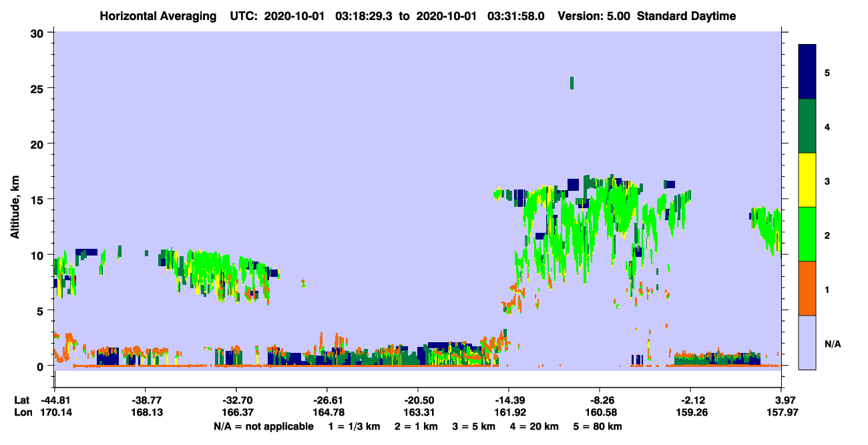Click the 'N/A = not applicable' legend text

pyautogui.click(x=264, y=426)
